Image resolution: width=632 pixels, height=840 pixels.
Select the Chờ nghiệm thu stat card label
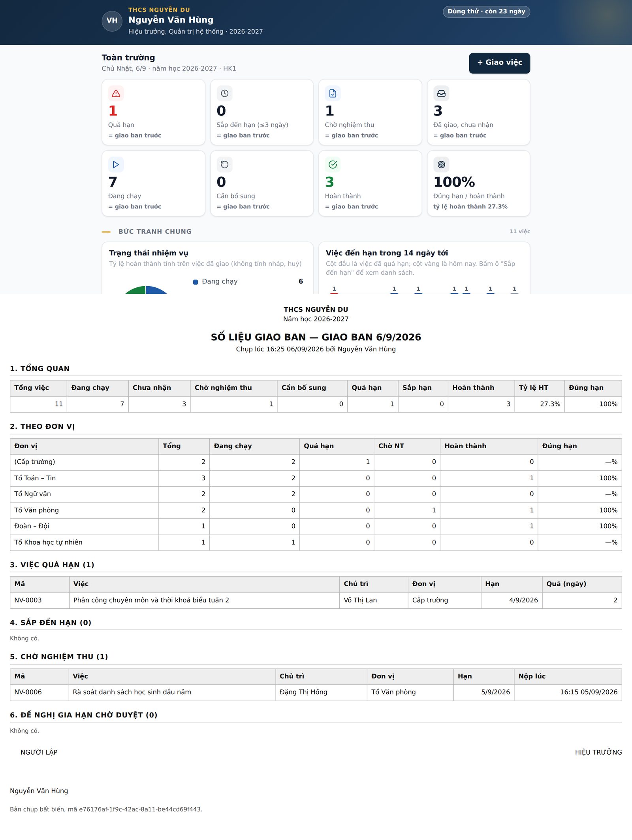[350, 125]
